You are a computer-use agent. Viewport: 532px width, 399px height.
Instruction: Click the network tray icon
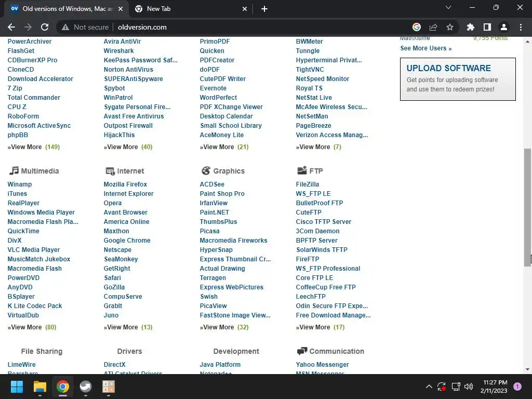pyautogui.click(x=456, y=387)
